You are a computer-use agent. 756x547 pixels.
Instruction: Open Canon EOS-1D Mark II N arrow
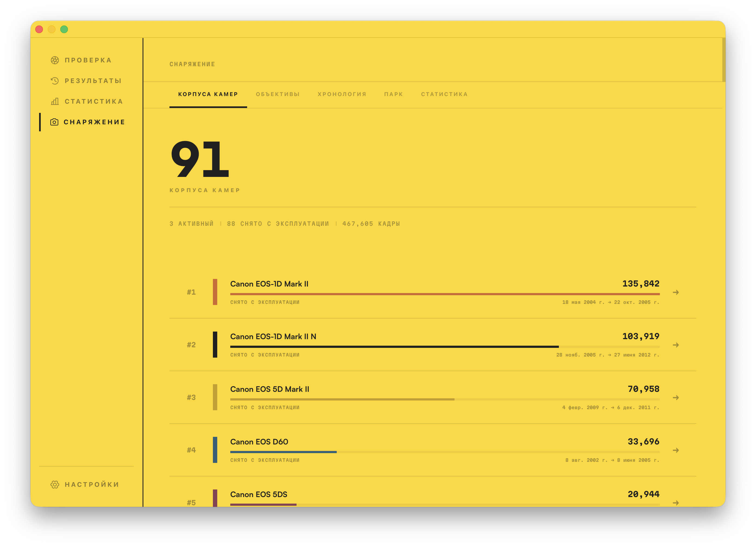tap(676, 345)
